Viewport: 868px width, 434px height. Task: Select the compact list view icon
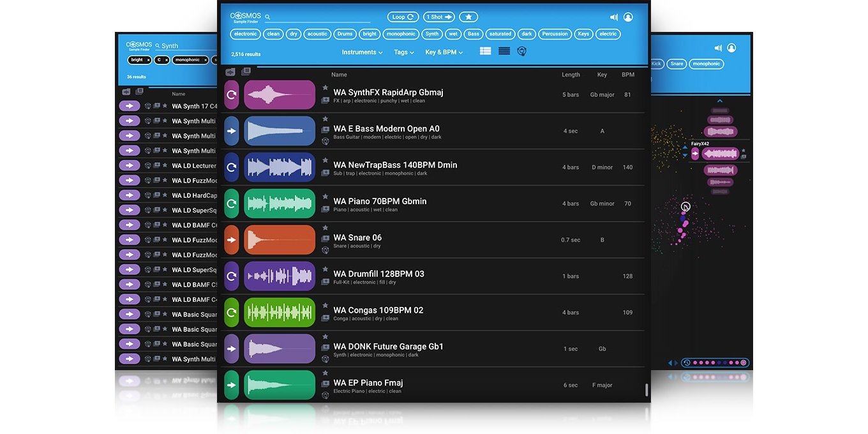(504, 51)
